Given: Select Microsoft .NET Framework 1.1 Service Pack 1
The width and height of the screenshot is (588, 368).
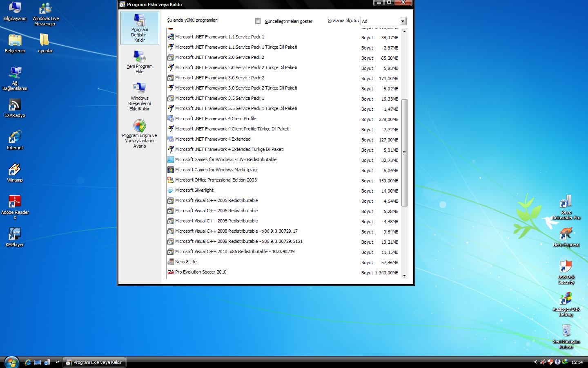Looking at the screenshot, I should tap(283, 37).
